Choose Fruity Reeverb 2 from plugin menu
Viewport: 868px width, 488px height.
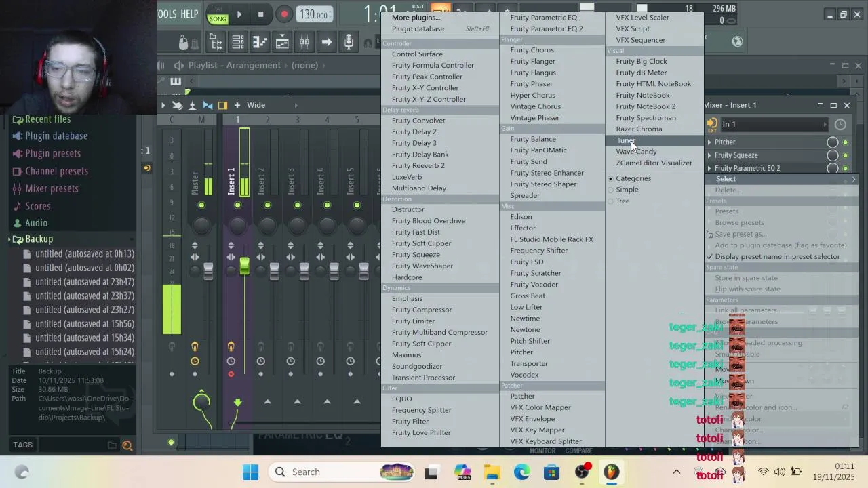[418, 166]
